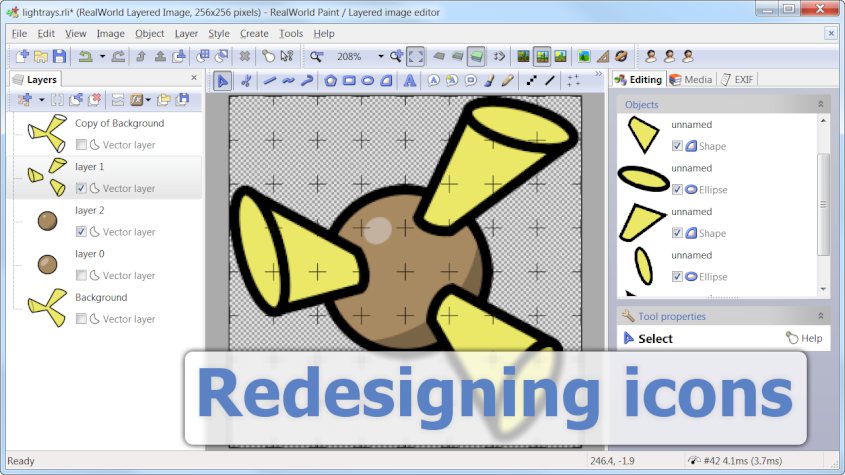Open the add layer dropdown arrow
This screenshot has height=475, width=845.
[x=41, y=100]
